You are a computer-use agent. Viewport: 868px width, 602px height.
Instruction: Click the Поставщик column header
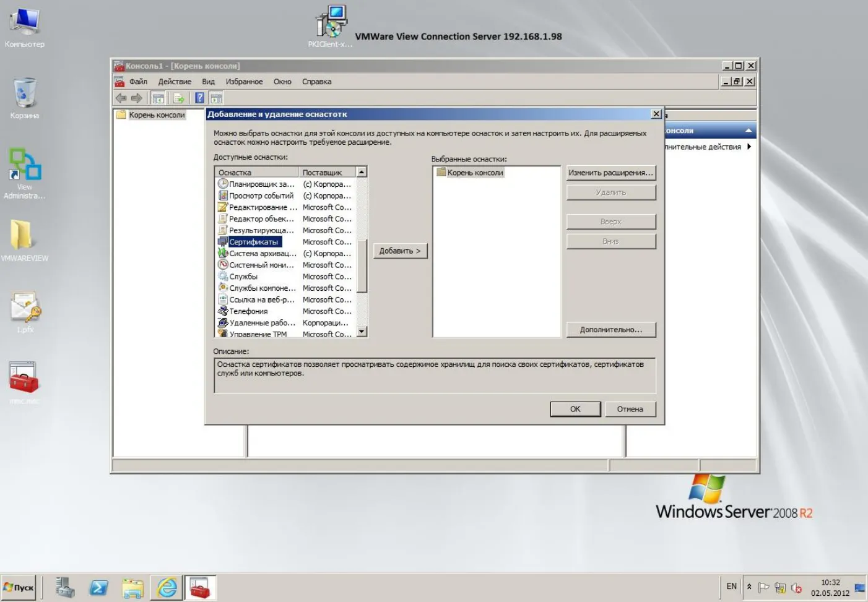tap(328, 172)
